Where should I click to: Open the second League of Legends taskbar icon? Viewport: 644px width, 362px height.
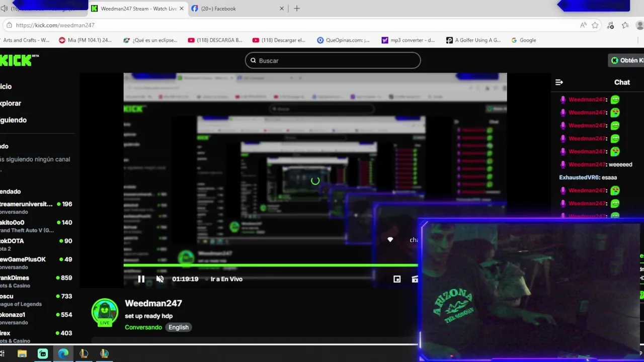[104, 354]
